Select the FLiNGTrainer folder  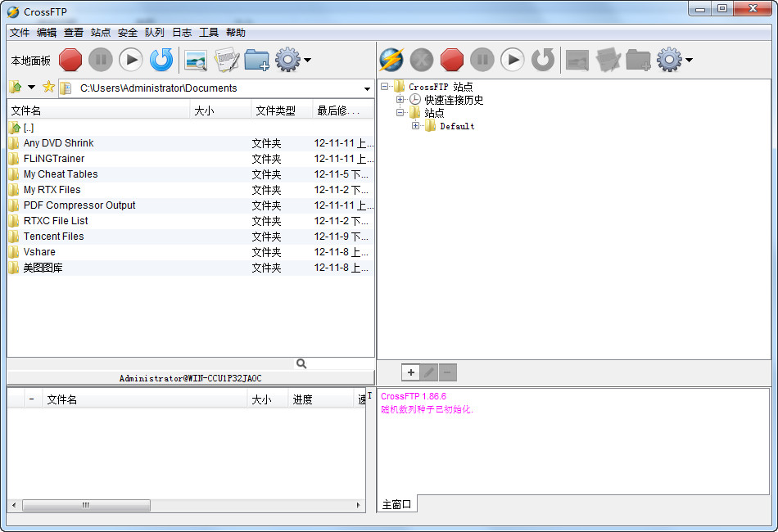coord(191,159)
